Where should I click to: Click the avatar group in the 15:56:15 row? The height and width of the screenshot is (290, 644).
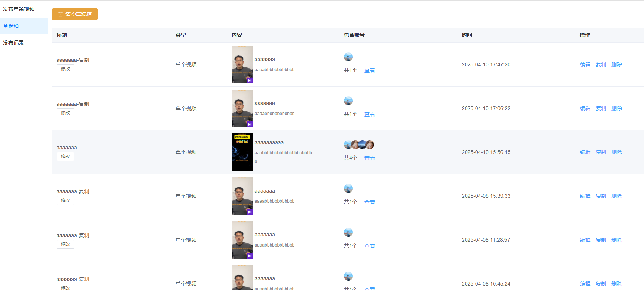coord(359,145)
